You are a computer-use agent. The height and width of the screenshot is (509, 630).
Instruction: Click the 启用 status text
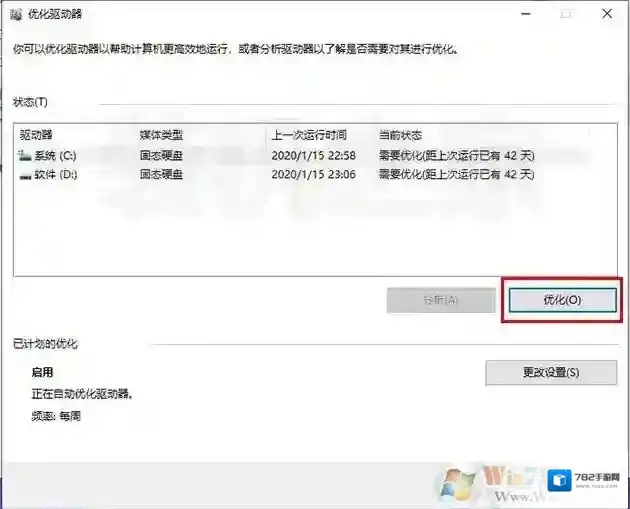coord(42,372)
